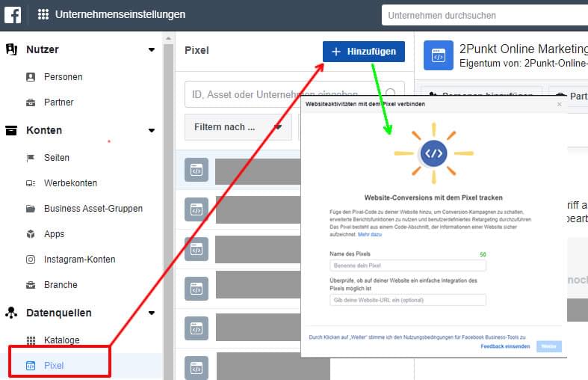Open the nine-dot apps grid menu
The image size is (588, 380).
43,14
